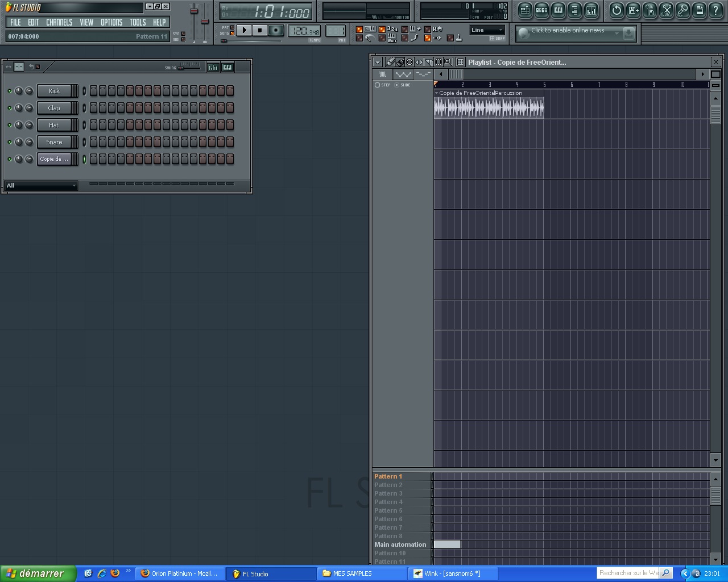Viewport: 728px width, 582px height.
Task: Select the Slice tool in Playlist
Action: click(x=429, y=62)
